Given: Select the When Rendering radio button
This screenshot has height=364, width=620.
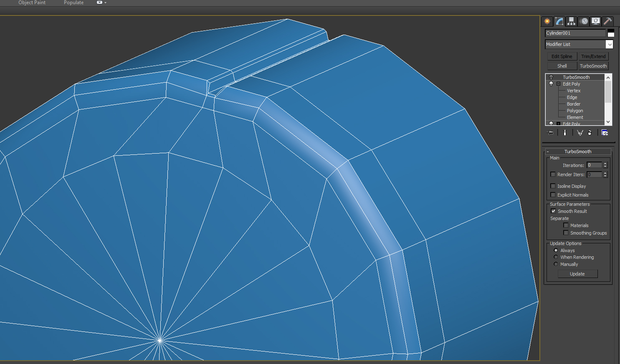Looking at the screenshot, I should click(x=556, y=257).
